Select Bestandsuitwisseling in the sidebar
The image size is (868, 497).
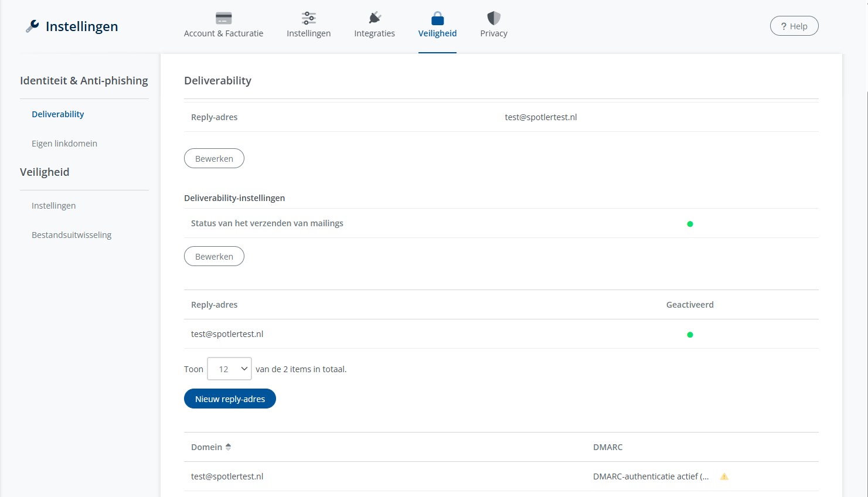click(72, 235)
